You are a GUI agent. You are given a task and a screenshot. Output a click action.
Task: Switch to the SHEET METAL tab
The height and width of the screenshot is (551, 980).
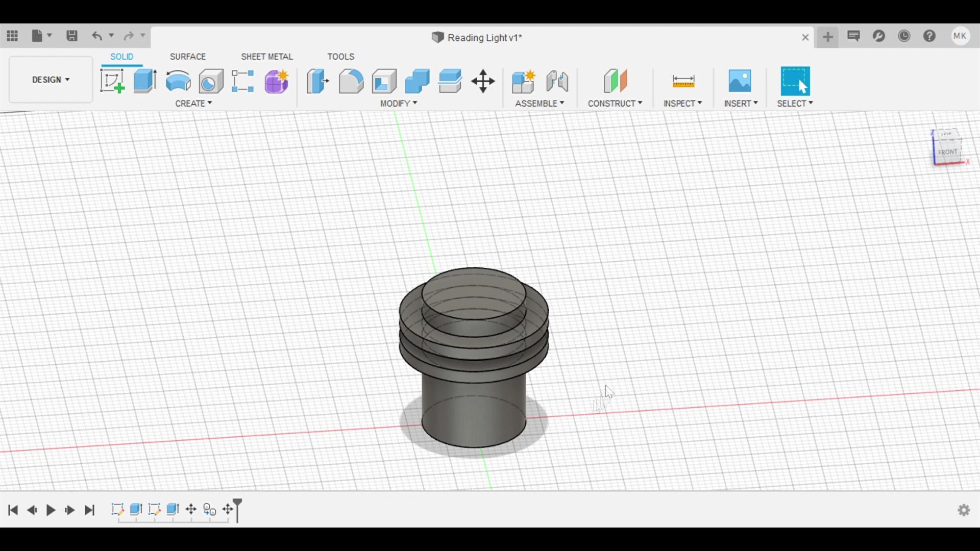pyautogui.click(x=267, y=57)
